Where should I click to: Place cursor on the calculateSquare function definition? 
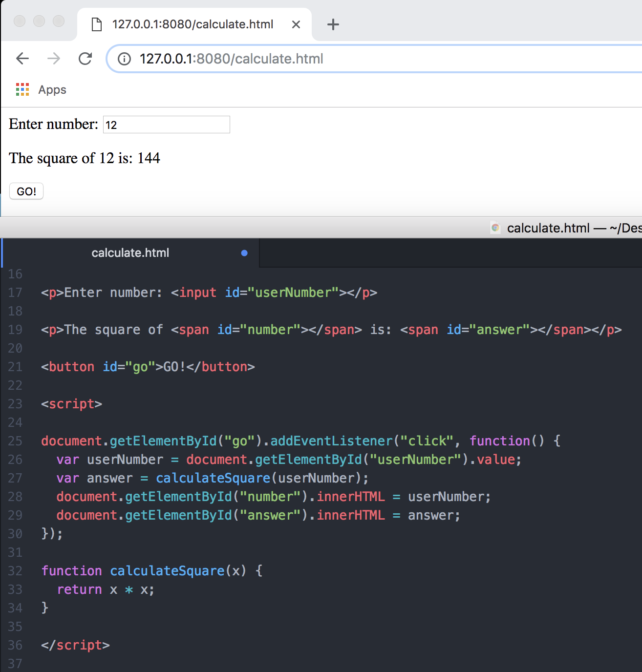click(x=167, y=570)
